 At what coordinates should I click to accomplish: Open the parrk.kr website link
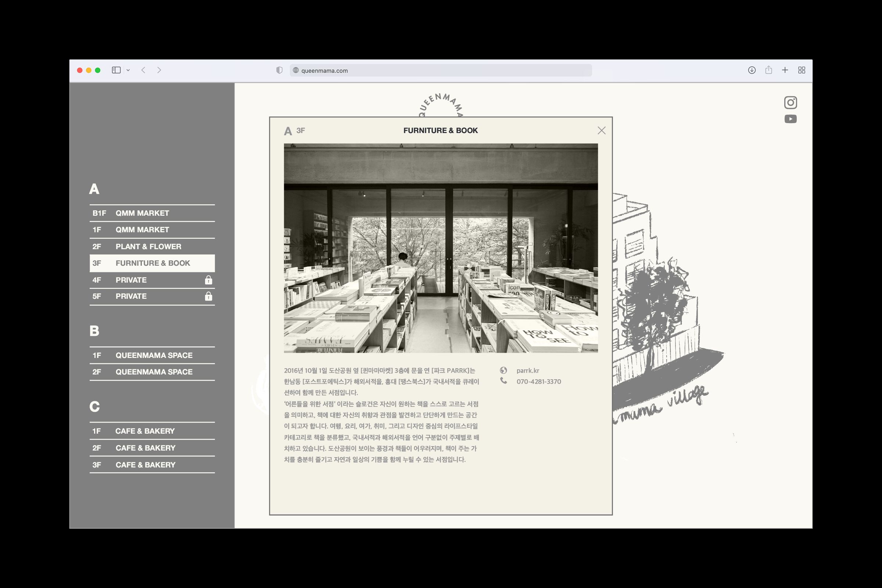click(x=527, y=370)
